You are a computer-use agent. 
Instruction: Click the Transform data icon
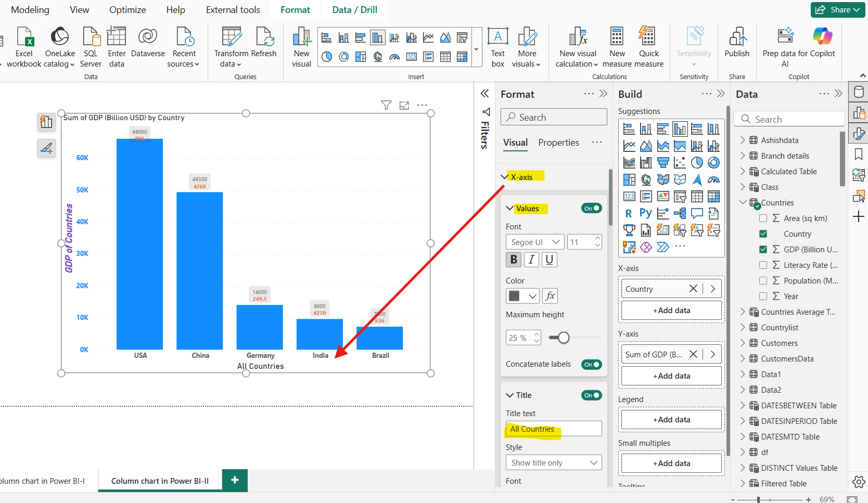click(231, 37)
